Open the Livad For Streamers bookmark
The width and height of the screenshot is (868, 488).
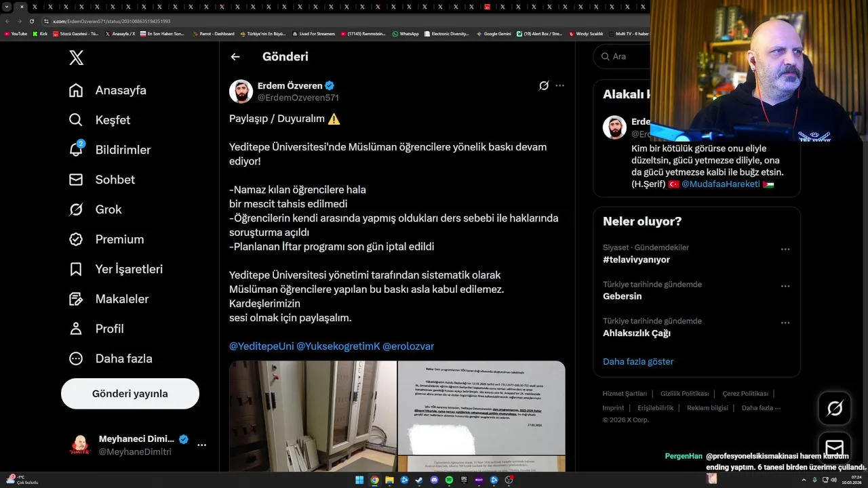313,33
